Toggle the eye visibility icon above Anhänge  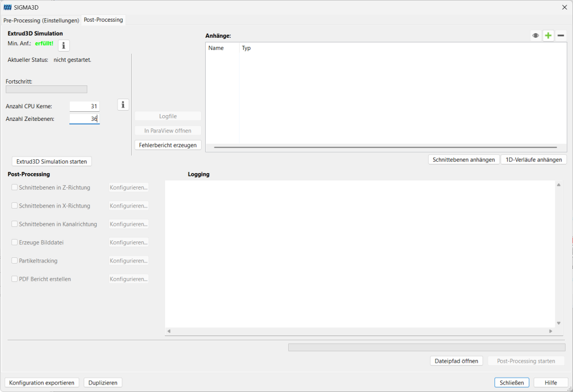tap(535, 36)
